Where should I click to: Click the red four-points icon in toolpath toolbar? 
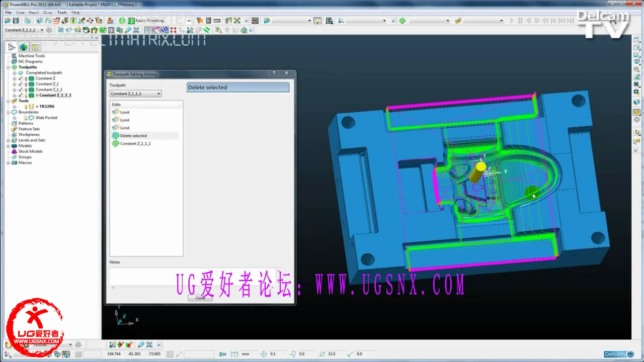(173, 30)
